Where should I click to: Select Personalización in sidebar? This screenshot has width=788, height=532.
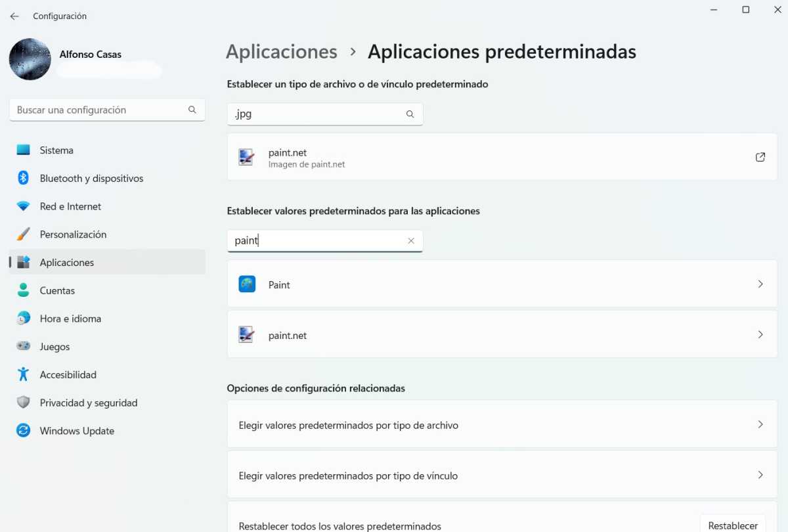pyautogui.click(x=107, y=234)
